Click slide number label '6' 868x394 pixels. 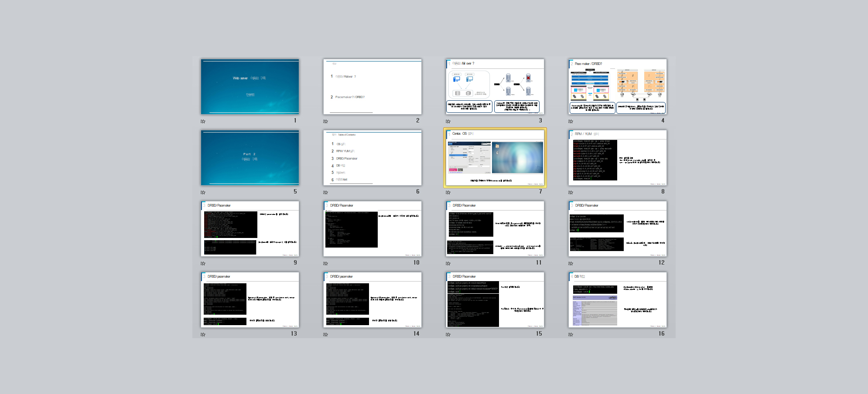point(418,192)
